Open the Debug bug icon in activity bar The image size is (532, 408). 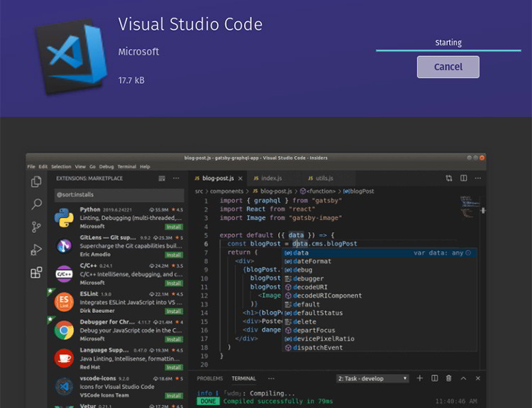click(x=36, y=250)
